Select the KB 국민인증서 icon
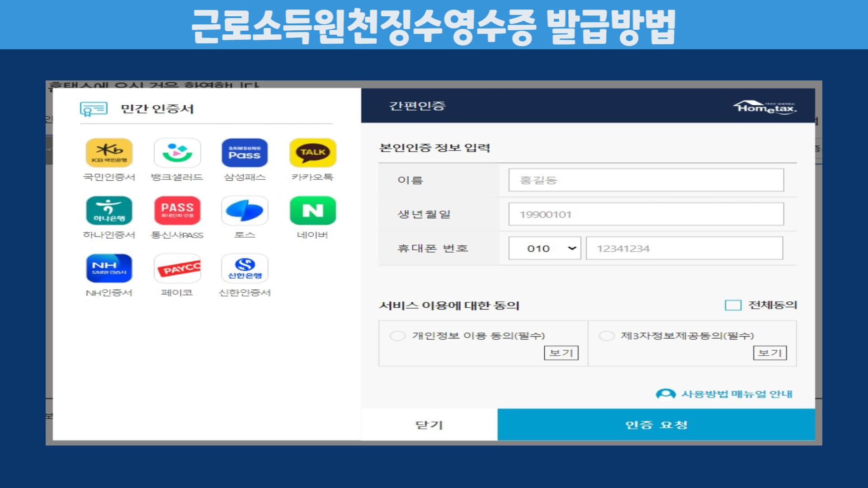 (109, 153)
